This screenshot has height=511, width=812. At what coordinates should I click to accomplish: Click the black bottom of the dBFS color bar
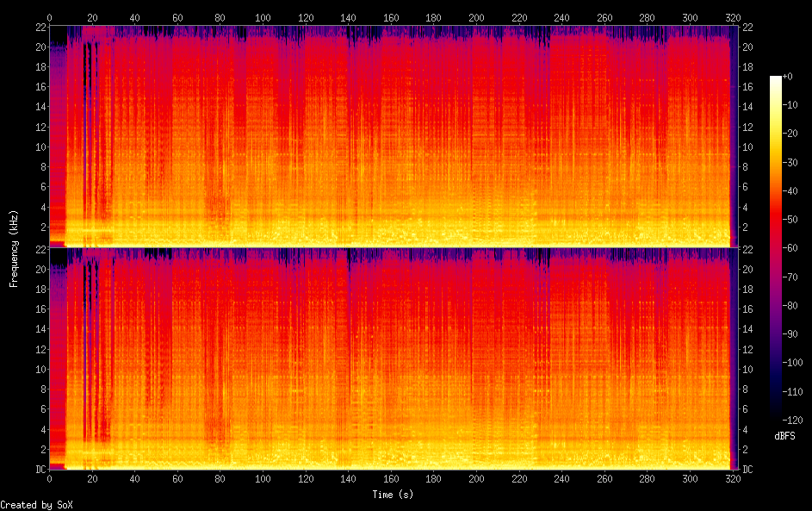(x=776, y=414)
